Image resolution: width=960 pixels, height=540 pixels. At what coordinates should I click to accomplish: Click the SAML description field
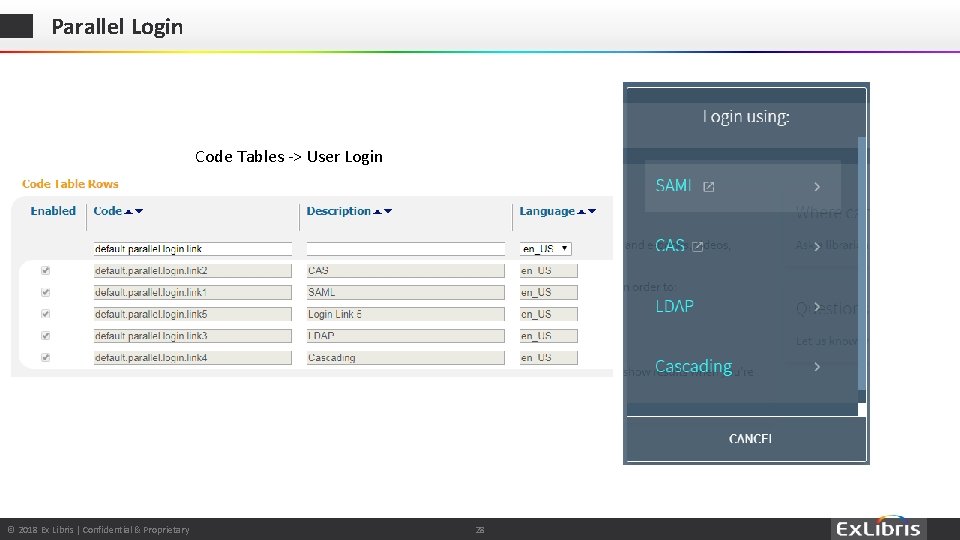(406, 293)
